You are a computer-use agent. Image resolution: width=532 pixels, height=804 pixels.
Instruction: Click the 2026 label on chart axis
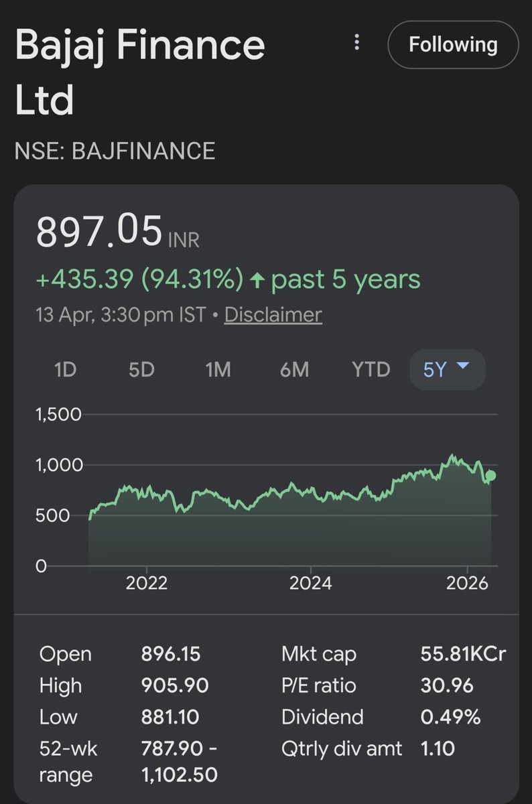click(x=467, y=583)
